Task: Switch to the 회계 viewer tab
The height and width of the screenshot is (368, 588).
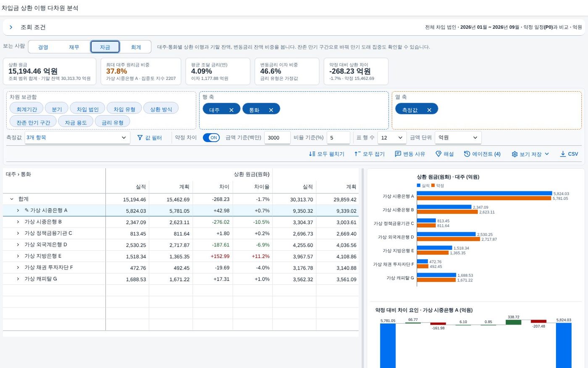Action: click(x=136, y=47)
